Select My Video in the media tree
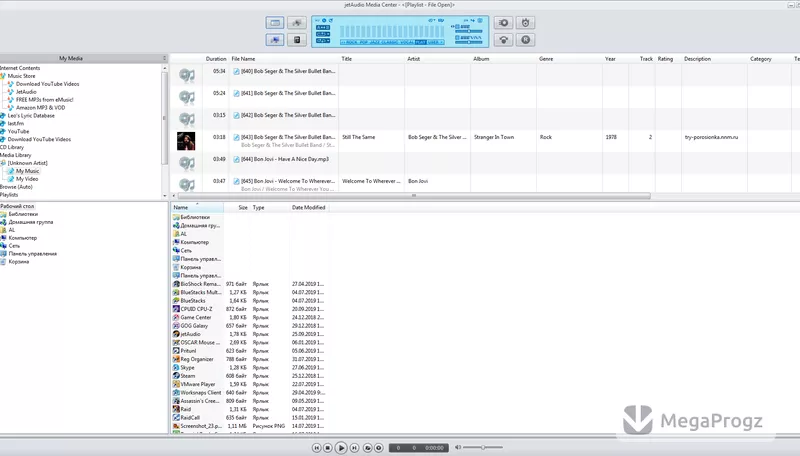 coord(27,179)
